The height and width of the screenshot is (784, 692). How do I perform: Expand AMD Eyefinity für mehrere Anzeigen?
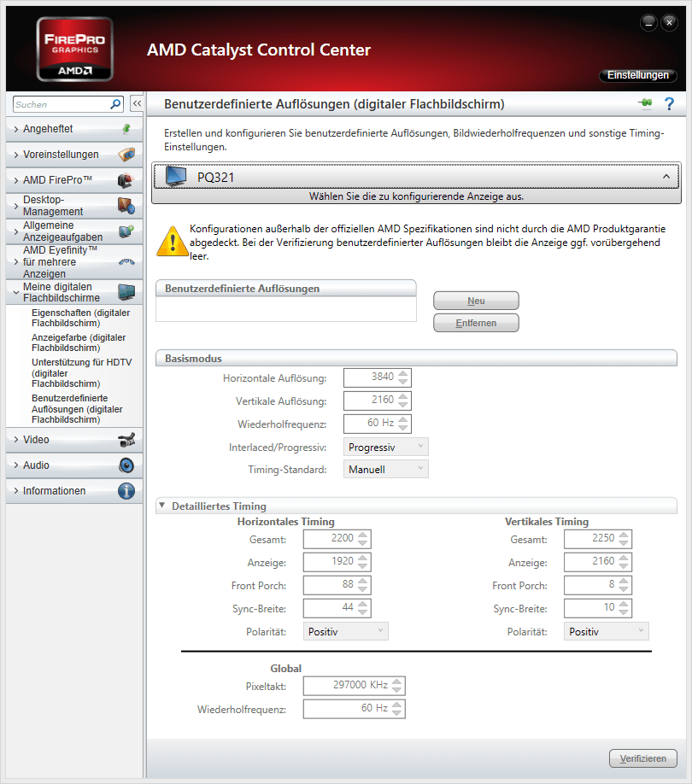[16, 262]
